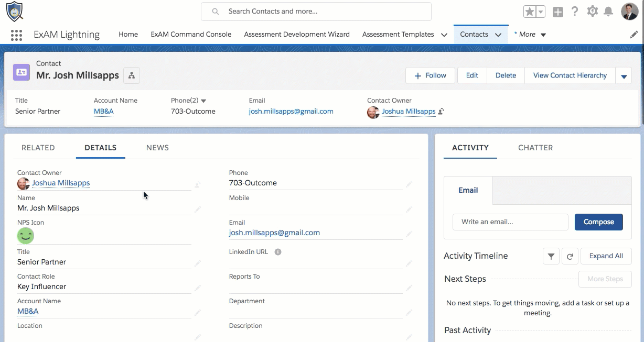Viewport: 644px width, 342px height.
Task: Open Assessment Development Wizard tab
Action: coord(297,35)
